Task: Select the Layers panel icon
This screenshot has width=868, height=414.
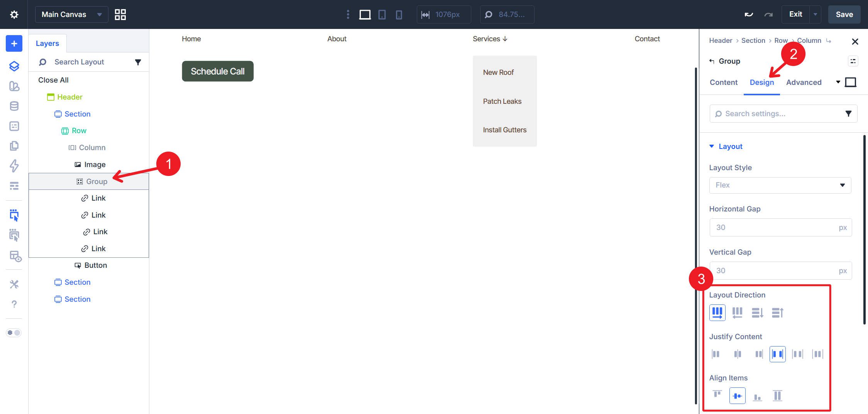Action: (14, 66)
